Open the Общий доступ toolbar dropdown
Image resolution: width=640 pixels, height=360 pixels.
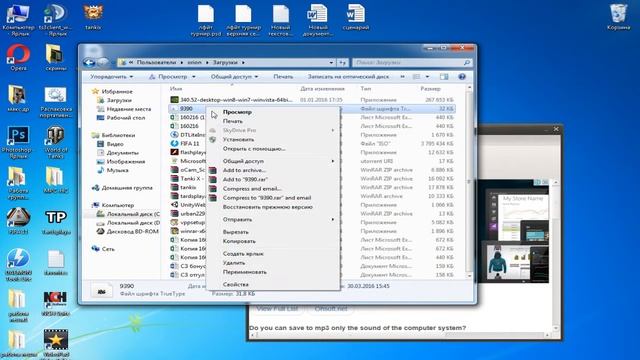coord(234,77)
